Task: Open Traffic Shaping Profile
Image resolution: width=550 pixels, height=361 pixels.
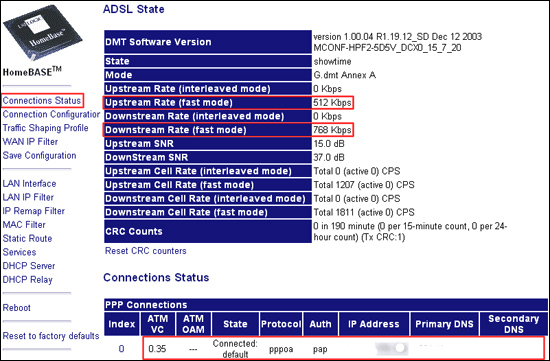Action: point(45,128)
